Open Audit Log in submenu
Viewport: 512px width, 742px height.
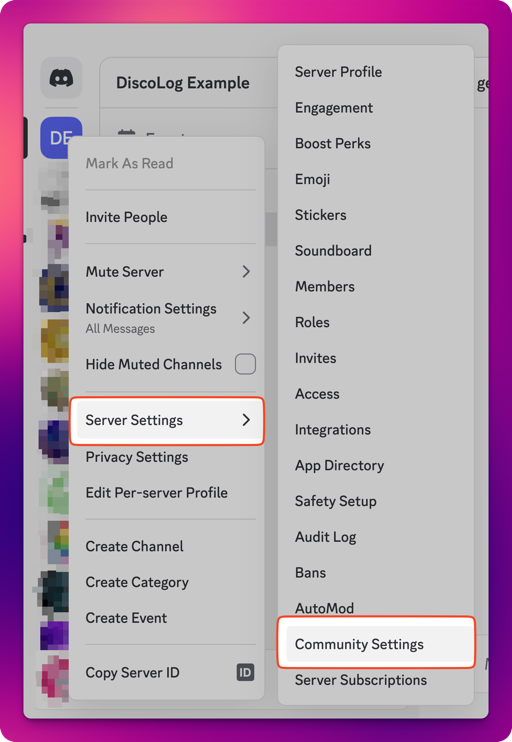(x=376, y=537)
